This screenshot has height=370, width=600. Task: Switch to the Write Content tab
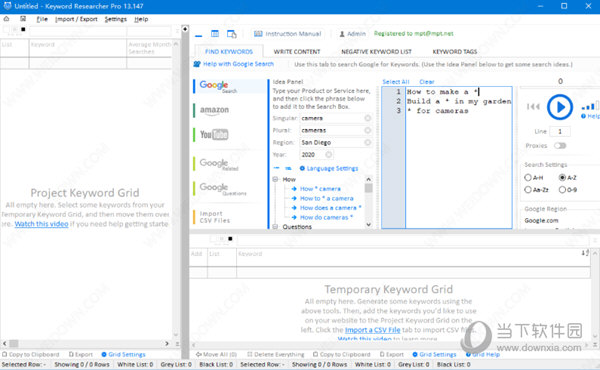click(297, 51)
